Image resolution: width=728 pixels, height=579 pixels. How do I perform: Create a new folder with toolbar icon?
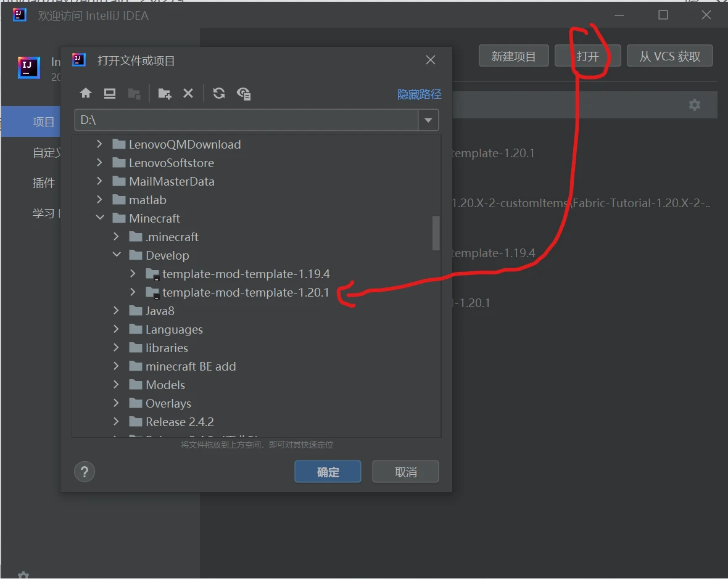click(x=164, y=94)
